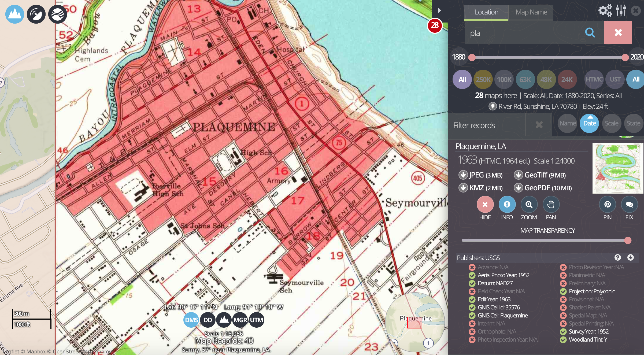Download the KMZ (2 MB) file

[481, 188]
